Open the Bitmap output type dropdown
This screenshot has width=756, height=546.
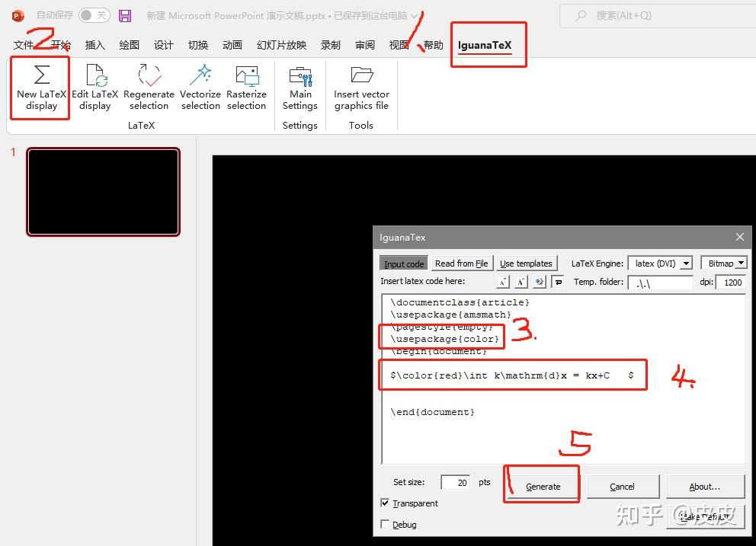pyautogui.click(x=742, y=263)
